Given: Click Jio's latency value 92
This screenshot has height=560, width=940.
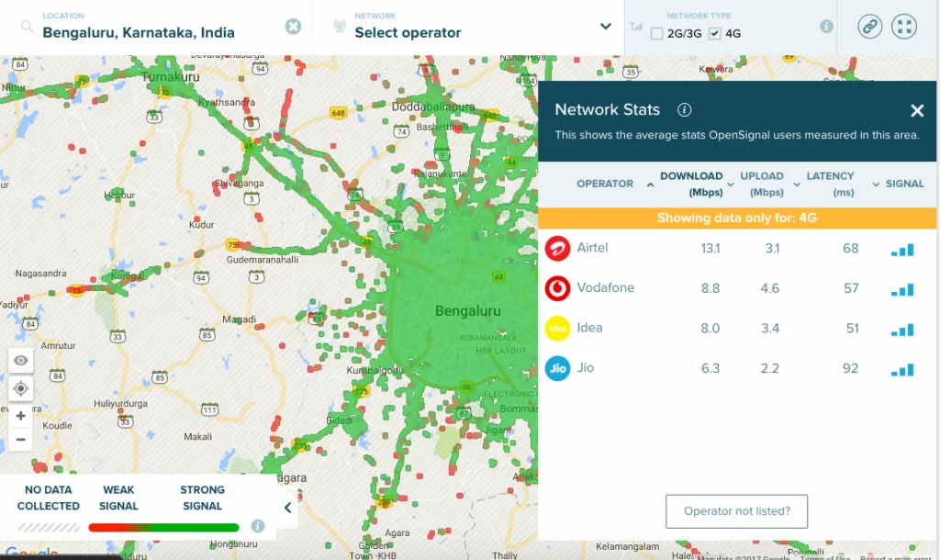Looking at the screenshot, I should pos(850,368).
